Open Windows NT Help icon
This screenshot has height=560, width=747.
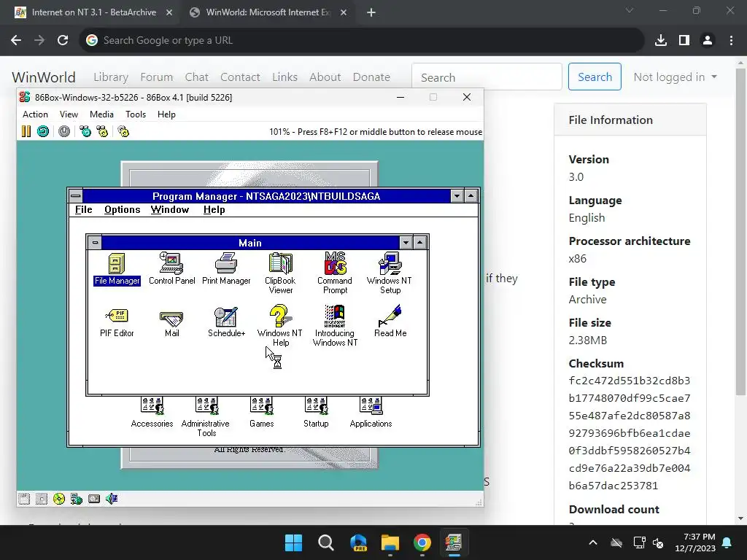tap(280, 326)
